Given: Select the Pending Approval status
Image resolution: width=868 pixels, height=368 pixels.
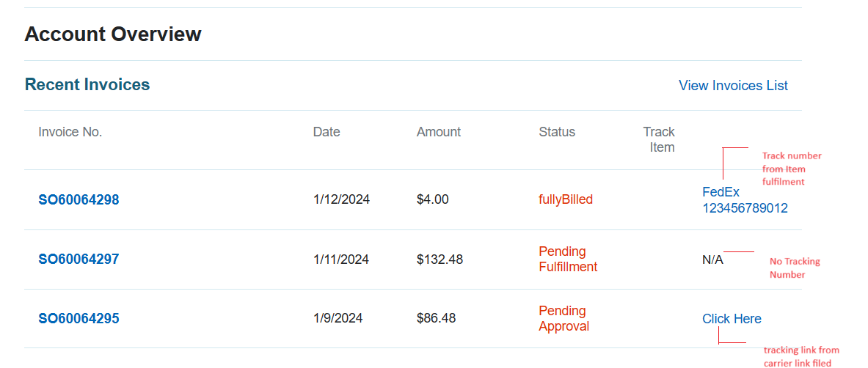Looking at the screenshot, I should 564,318.
